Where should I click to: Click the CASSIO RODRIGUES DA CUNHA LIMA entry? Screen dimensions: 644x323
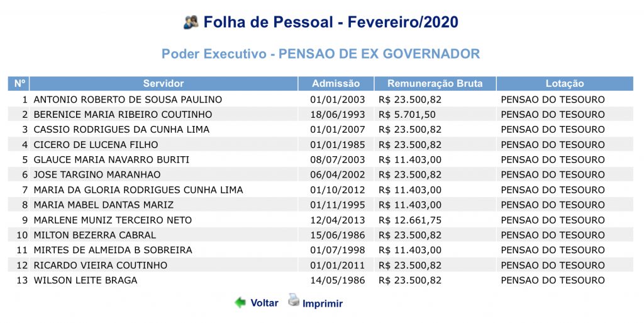[x=121, y=130]
